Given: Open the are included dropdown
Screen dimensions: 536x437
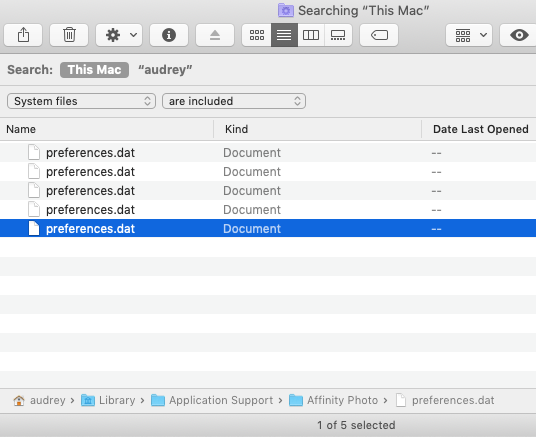Looking at the screenshot, I should coord(234,101).
